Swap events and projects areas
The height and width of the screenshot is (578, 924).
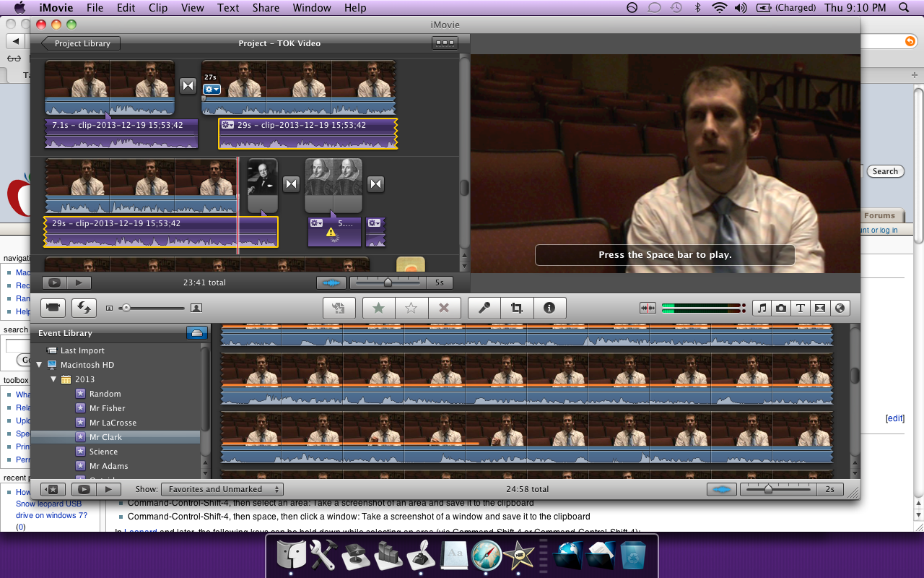[x=83, y=308]
